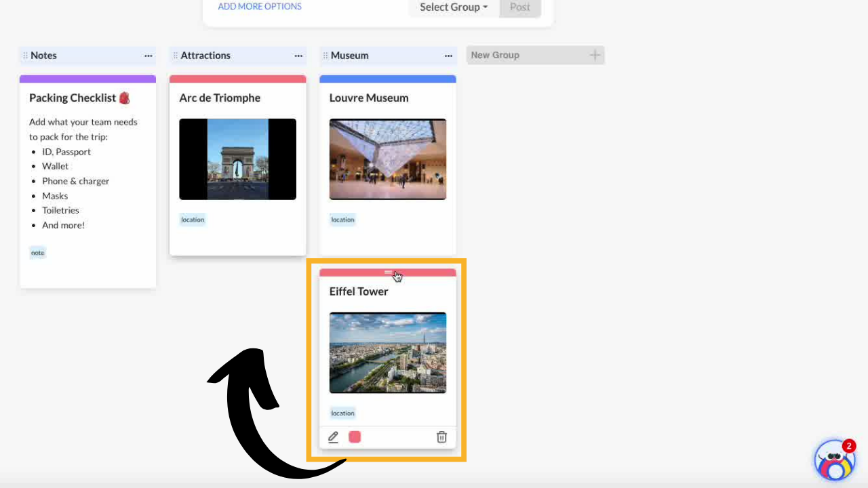Click the pencil edit icon on Eiffel Tower card
The width and height of the screenshot is (868, 488).
(333, 437)
